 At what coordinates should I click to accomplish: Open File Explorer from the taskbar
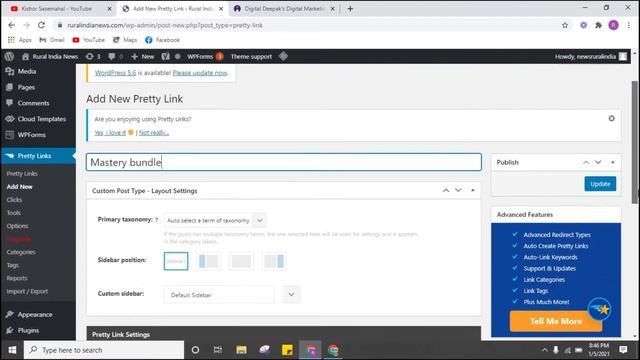(x=241, y=350)
